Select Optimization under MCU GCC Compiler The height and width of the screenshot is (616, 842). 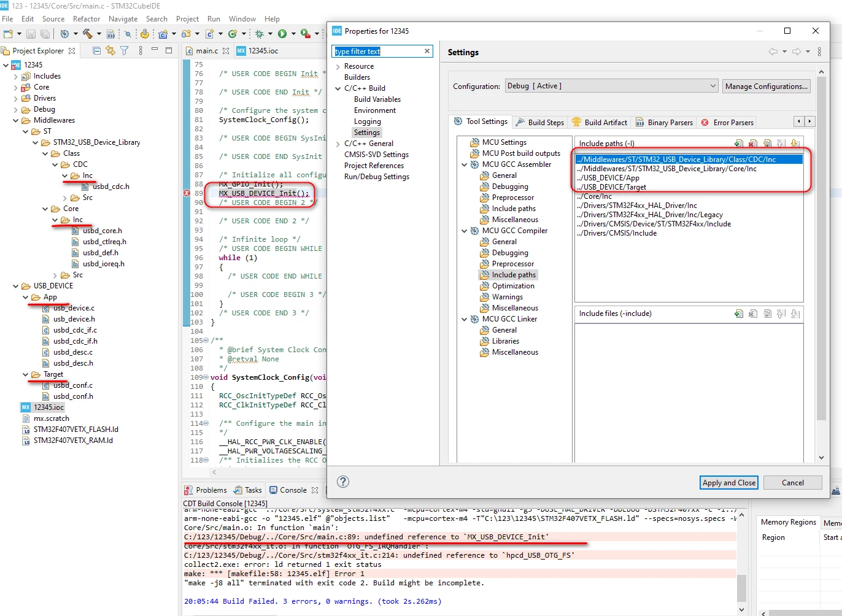513,286
